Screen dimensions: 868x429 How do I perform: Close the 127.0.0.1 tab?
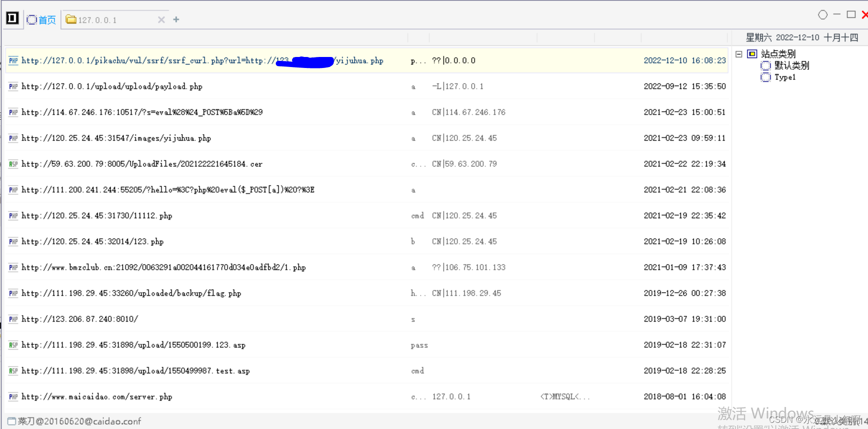click(x=161, y=20)
